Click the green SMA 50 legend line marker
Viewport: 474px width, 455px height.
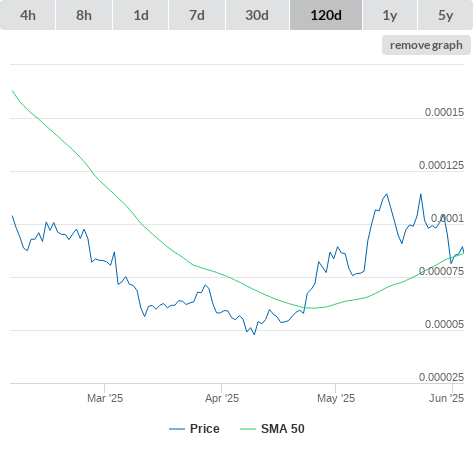tap(248, 429)
